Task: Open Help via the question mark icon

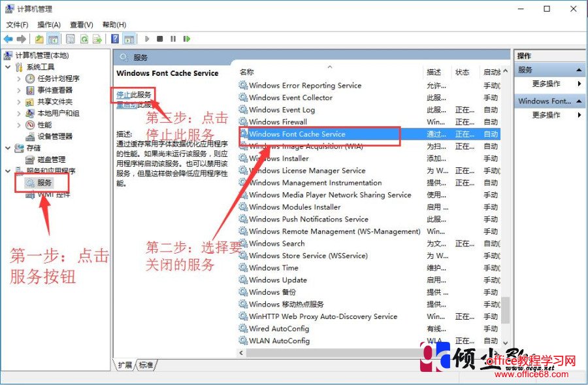Action: pyautogui.click(x=116, y=39)
